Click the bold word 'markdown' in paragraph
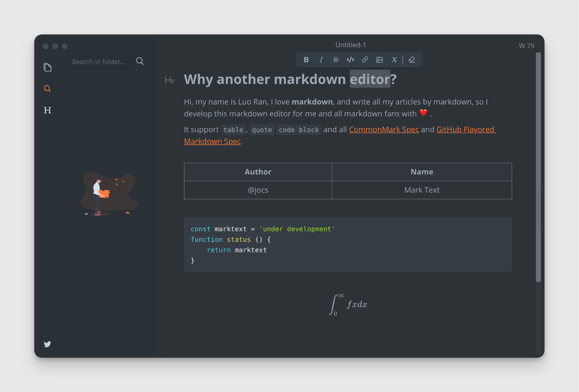Image resolution: width=579 pixels, height=392 pixels. click(312, 102)
